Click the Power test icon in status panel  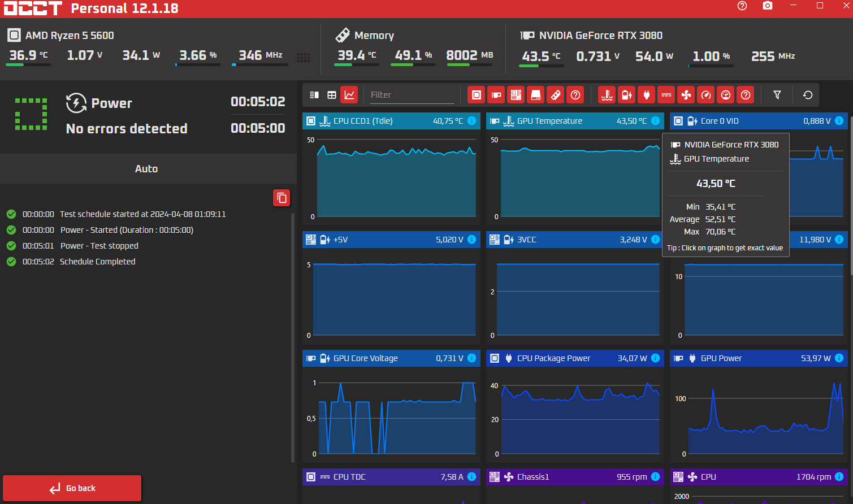coord(76,103)
